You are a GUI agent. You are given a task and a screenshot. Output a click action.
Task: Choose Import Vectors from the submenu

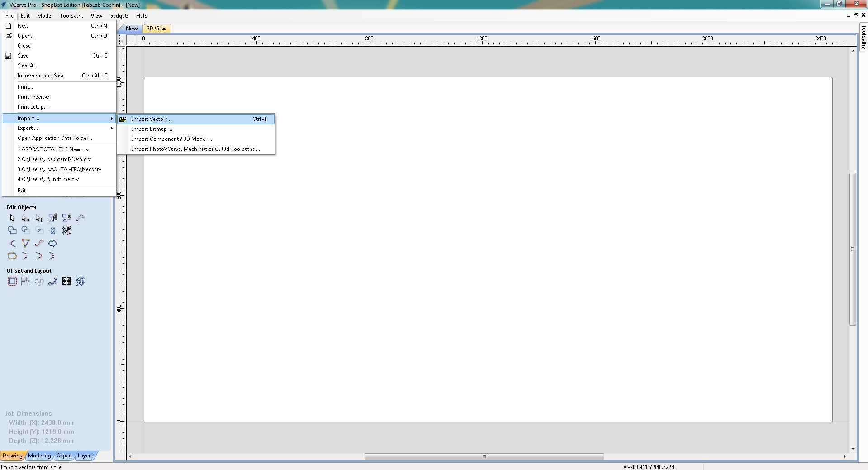pyautogui.click(x=151, y=119)
